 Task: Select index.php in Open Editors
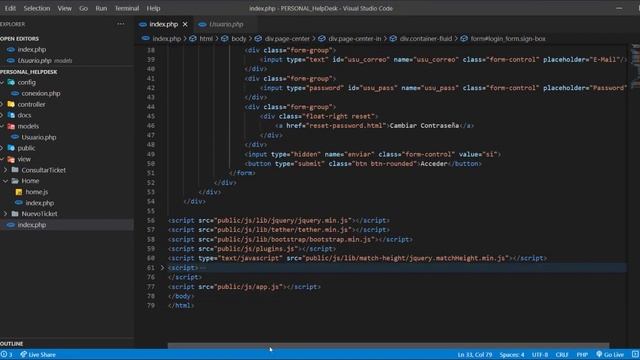[32, 49]
